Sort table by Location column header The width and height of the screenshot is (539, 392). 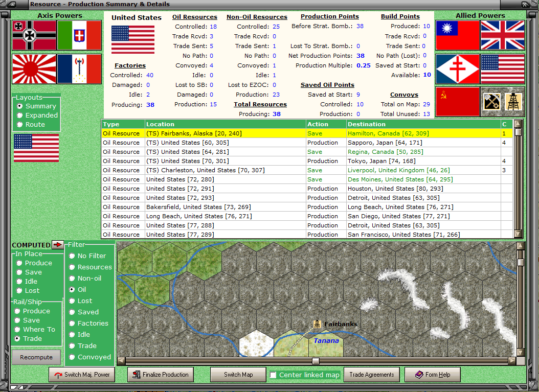click(225, 124)
